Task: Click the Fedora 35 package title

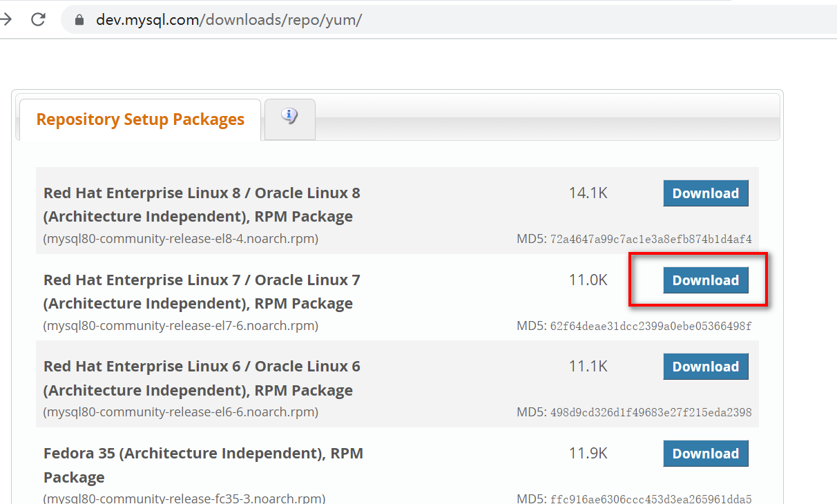Action: pyautogui.click(x=203, y=465)
